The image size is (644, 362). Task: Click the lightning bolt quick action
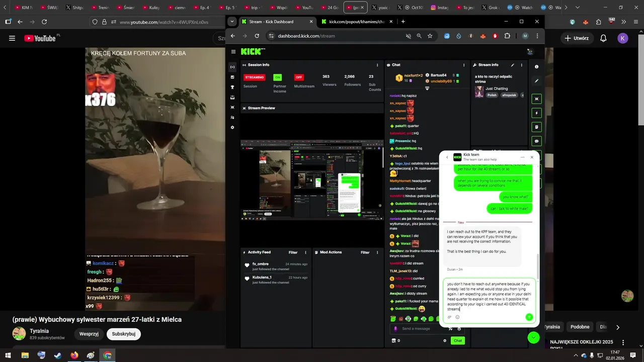(537, 113)
